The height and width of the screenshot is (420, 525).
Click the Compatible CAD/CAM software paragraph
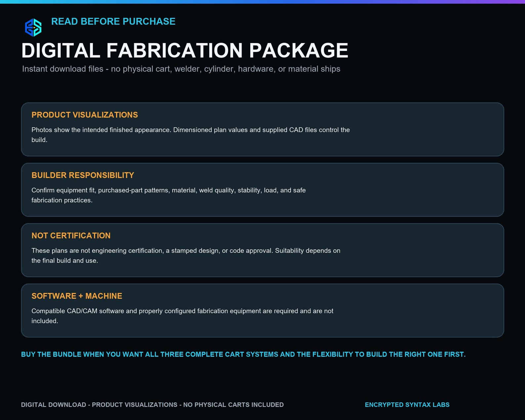[x=182, y=316]
